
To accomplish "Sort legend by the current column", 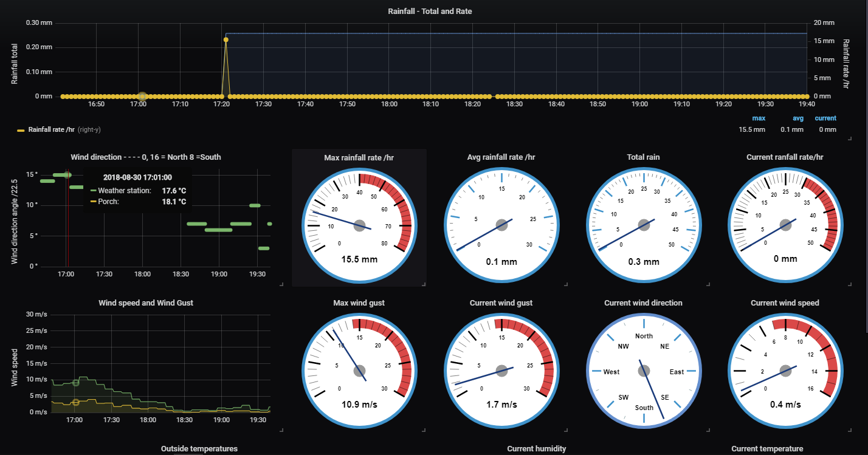I will pos(825,118).
